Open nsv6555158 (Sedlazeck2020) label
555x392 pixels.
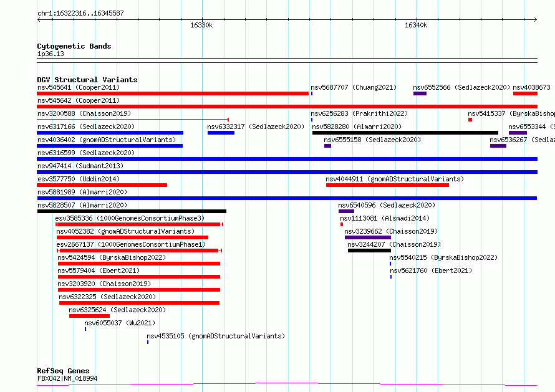click(372, 140)
